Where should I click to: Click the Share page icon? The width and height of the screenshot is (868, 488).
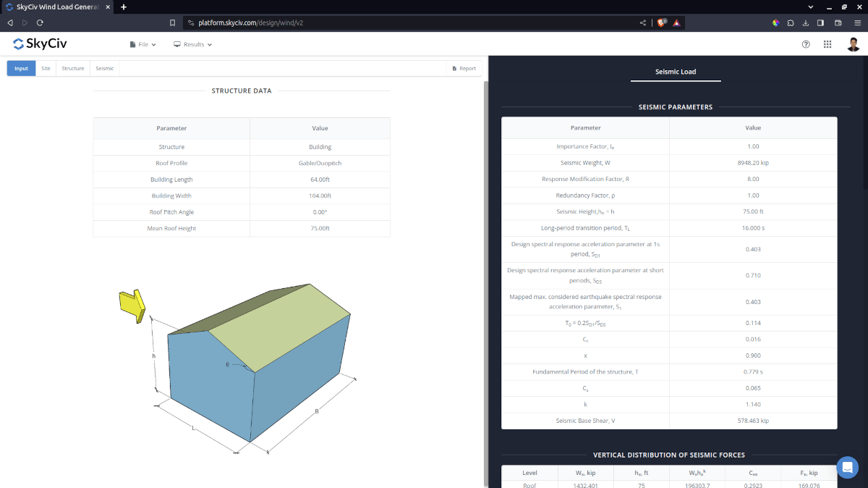(642, 22)
